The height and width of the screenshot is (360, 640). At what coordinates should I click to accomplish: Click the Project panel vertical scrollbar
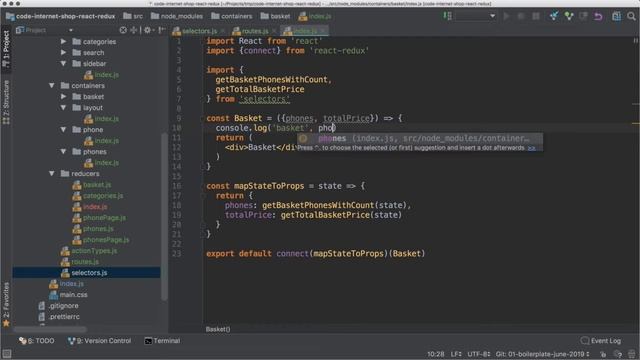click(x=164, y=216)
